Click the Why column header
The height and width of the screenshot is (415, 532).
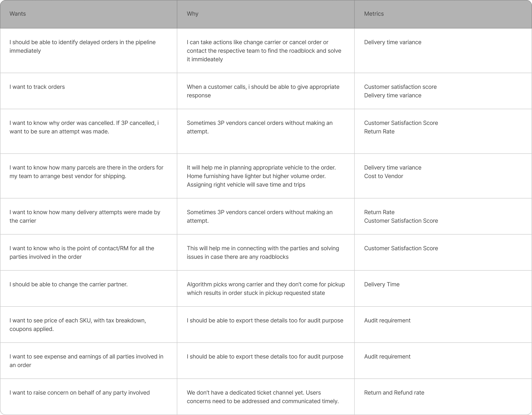266,14
